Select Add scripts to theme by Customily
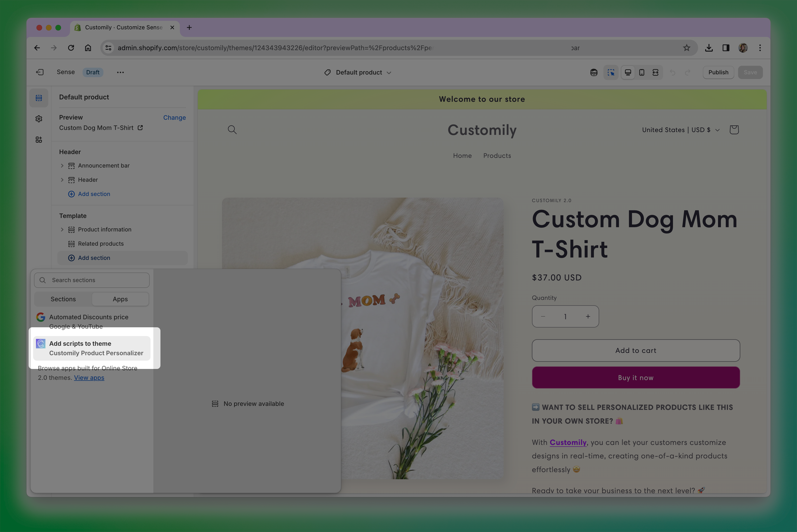Viewport: 797px width, 532px height. [x=92, y=348]
